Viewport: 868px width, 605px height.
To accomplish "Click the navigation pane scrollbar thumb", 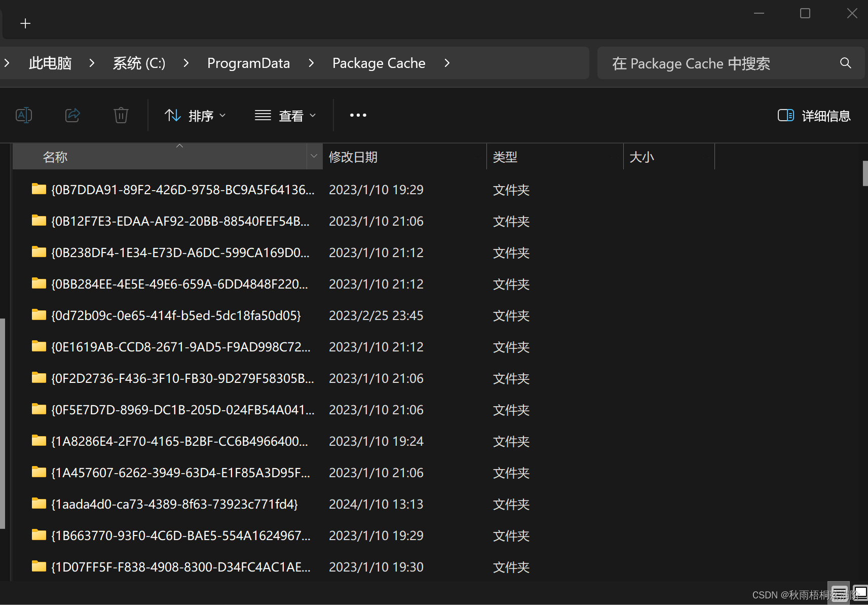I will point(3,423).
